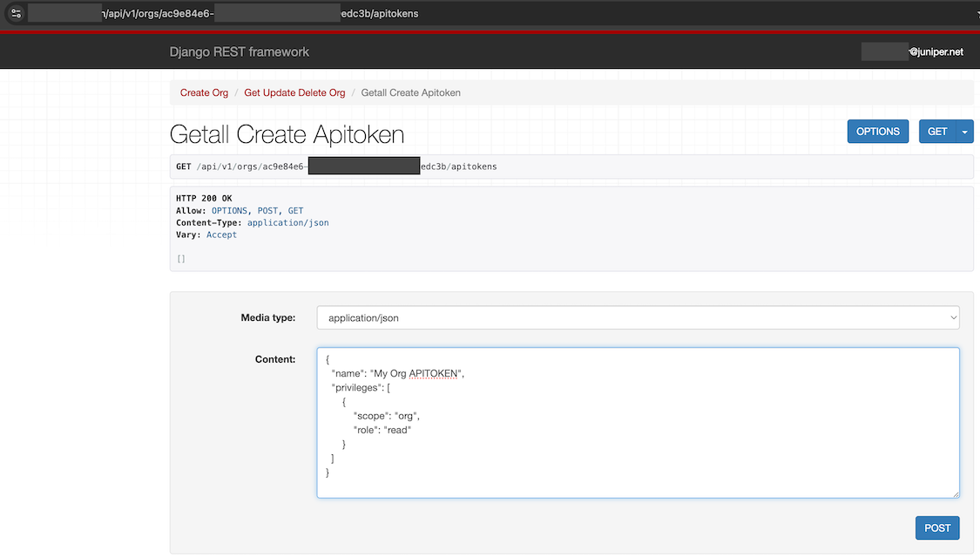Select the Getall Create Apitoken breadcrumb
Screen dimensions: 980x558
pyautogui.click(x=410, y=92)
